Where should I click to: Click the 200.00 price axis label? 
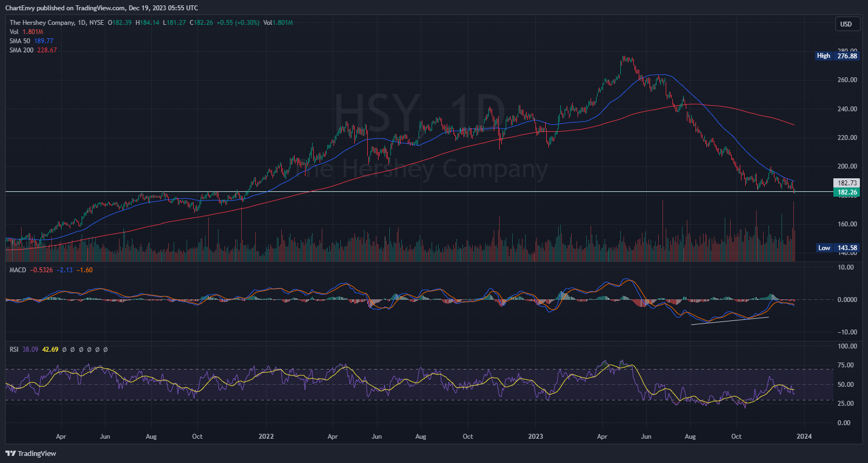847,166
